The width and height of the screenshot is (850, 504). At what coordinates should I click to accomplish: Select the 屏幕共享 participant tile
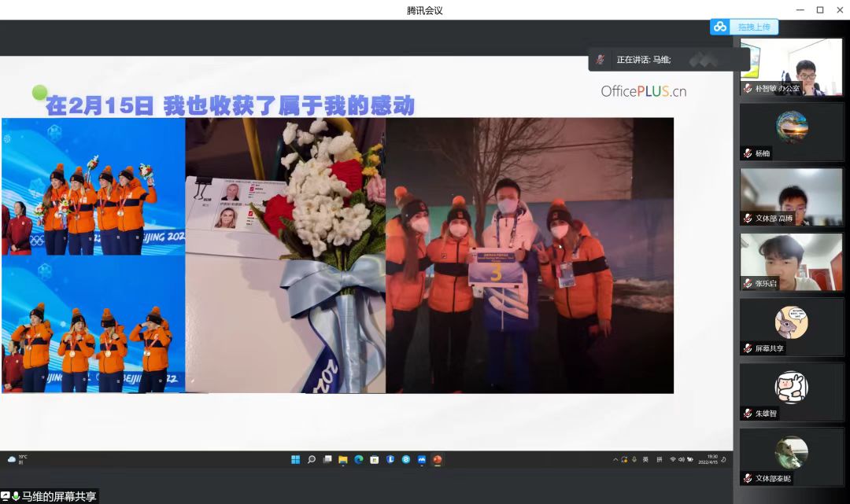click(791, 326)
